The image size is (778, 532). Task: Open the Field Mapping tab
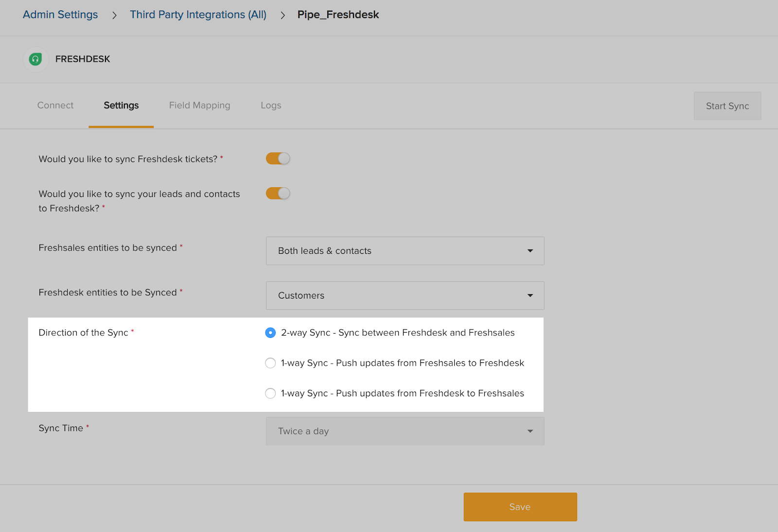point(199,106)
